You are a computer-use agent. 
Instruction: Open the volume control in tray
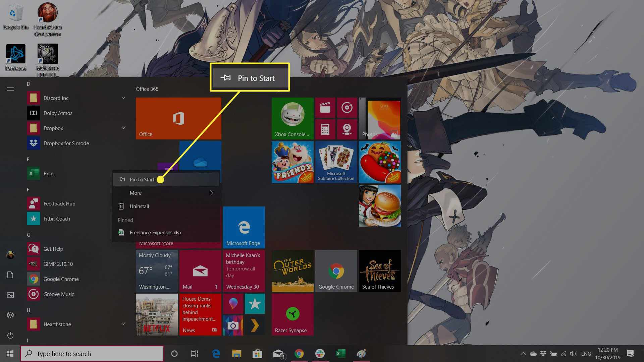click(573, 354)
